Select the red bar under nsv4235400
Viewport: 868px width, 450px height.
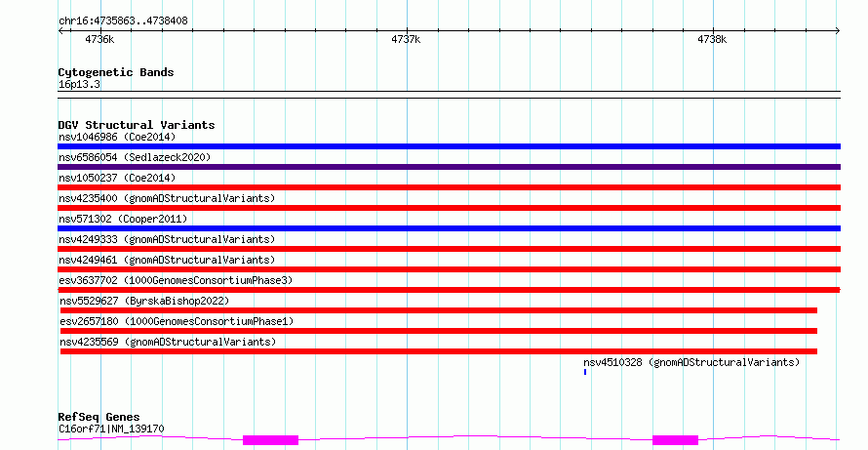(x=449, y=208)
